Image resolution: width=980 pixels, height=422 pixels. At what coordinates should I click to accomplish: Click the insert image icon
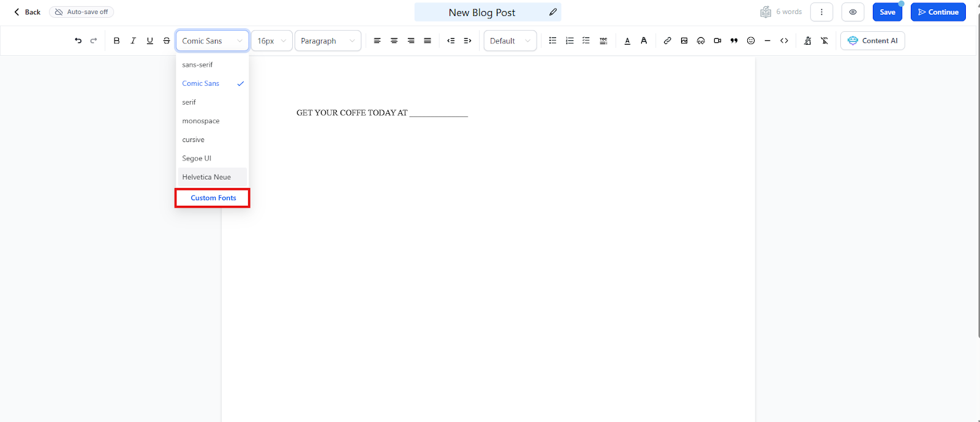684,41
